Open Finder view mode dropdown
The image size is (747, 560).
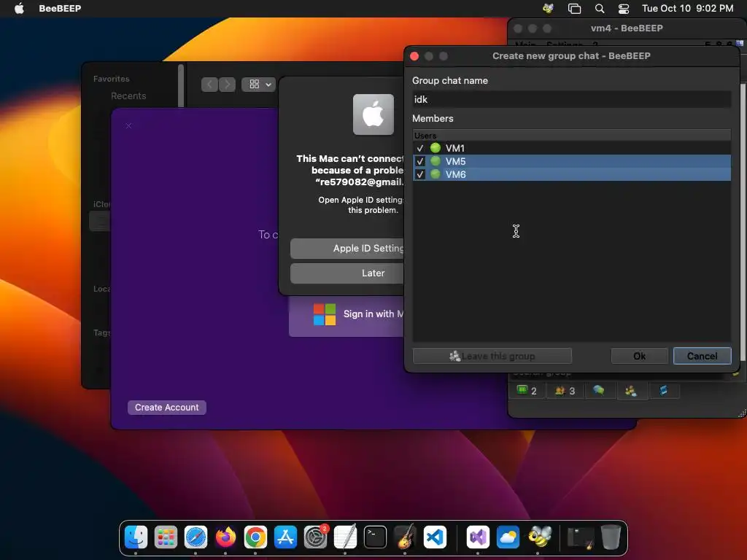click(x=258, y=85)
